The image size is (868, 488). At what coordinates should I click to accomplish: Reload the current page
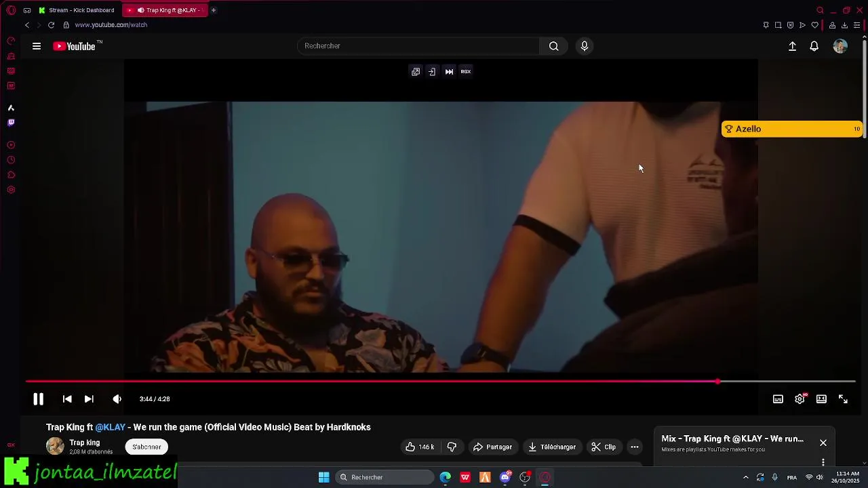click(51, 25)
